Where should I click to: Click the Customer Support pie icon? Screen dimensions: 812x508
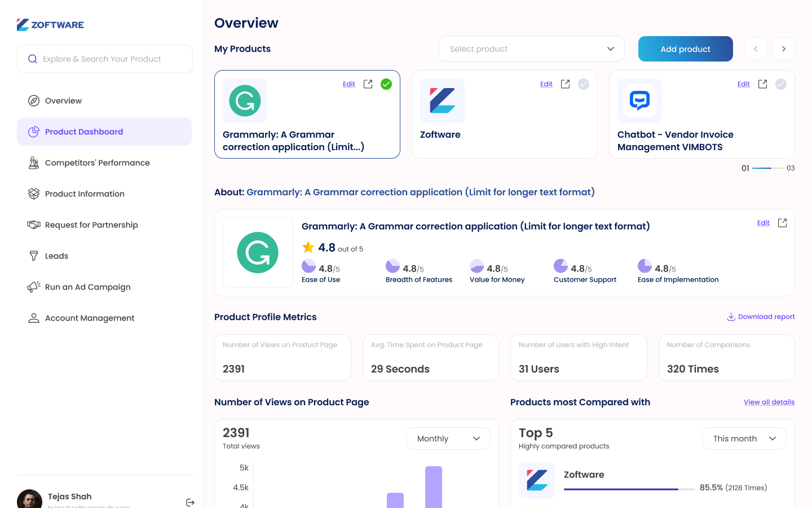(x=561, y=266)
